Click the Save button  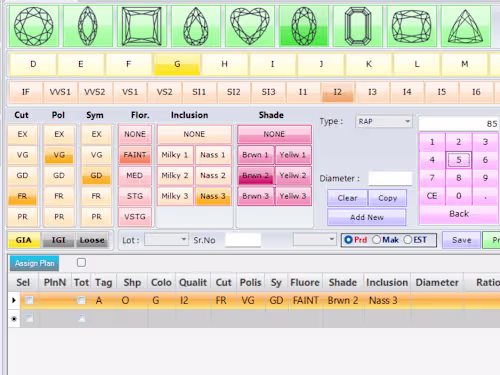point(461,240)
